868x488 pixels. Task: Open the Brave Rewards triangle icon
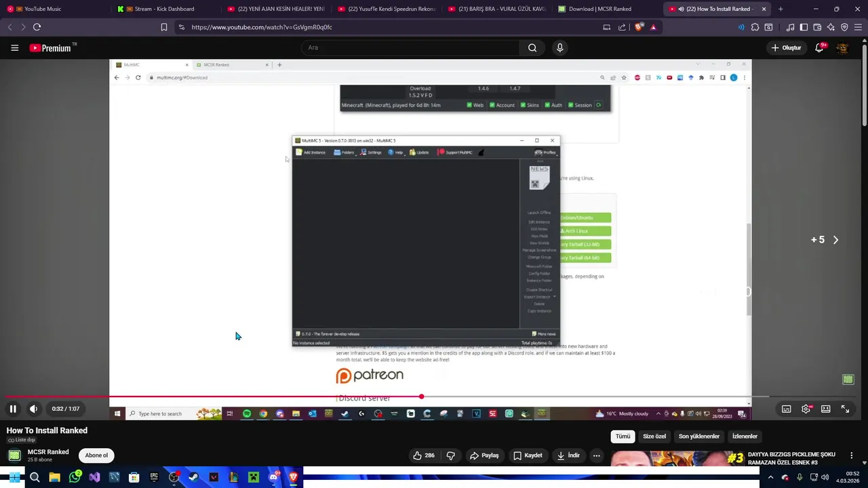(x=653, y=27)
